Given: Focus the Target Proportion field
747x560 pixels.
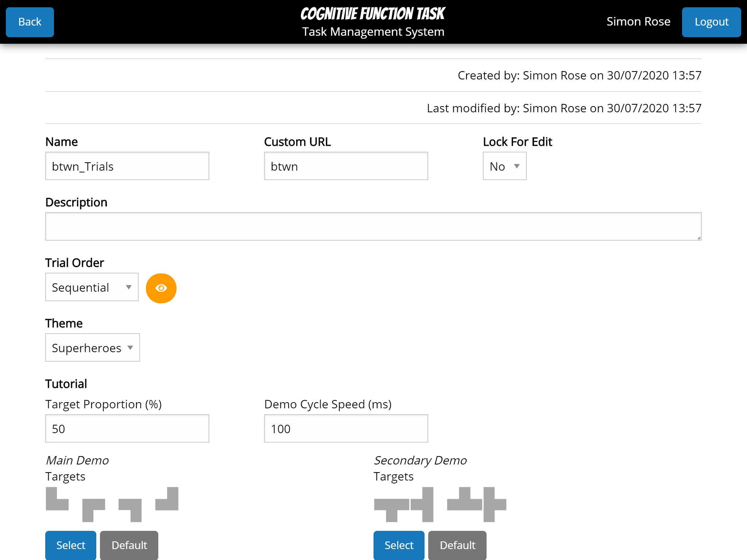Looking at the screenshot, I should (x=127, y=428).
